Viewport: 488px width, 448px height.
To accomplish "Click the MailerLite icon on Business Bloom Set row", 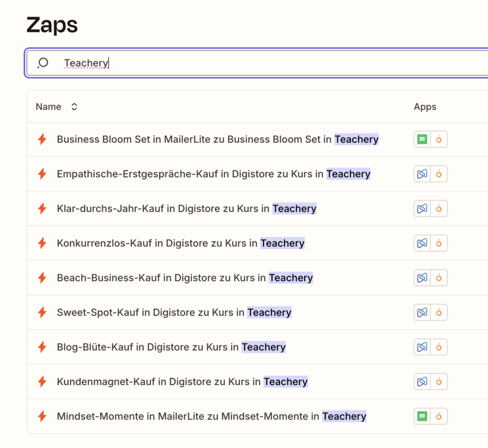I will pyautogui.click(x=421, y=139).
